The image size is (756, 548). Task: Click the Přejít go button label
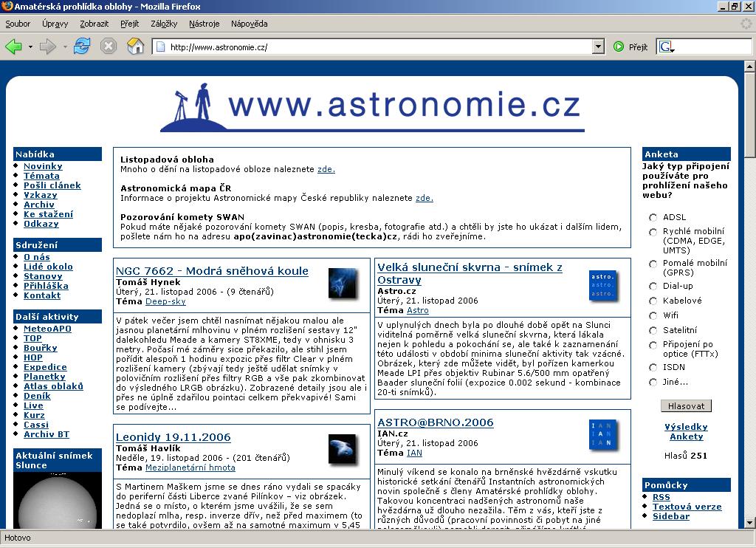point(638,47)
